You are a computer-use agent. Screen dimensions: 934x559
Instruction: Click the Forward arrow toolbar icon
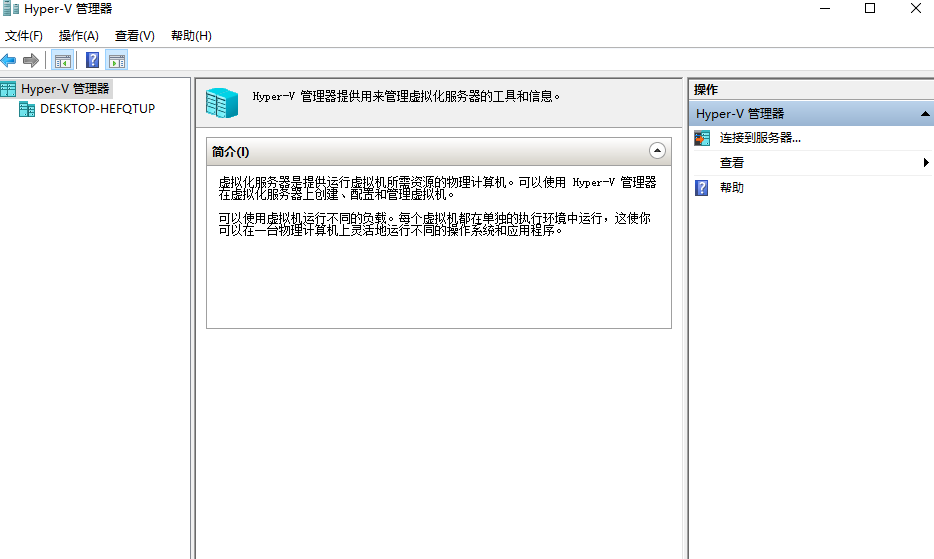pyautogui.click(x=30, y=60)
